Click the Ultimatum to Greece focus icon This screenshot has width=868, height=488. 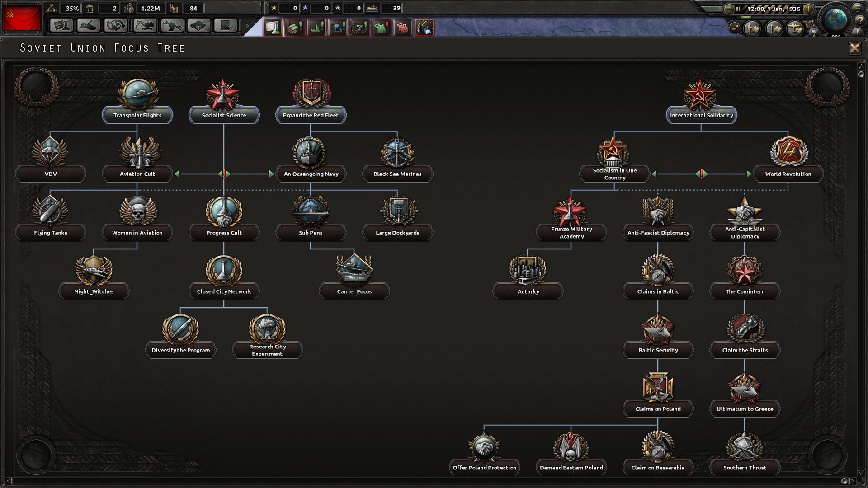[x=745, y=387]
